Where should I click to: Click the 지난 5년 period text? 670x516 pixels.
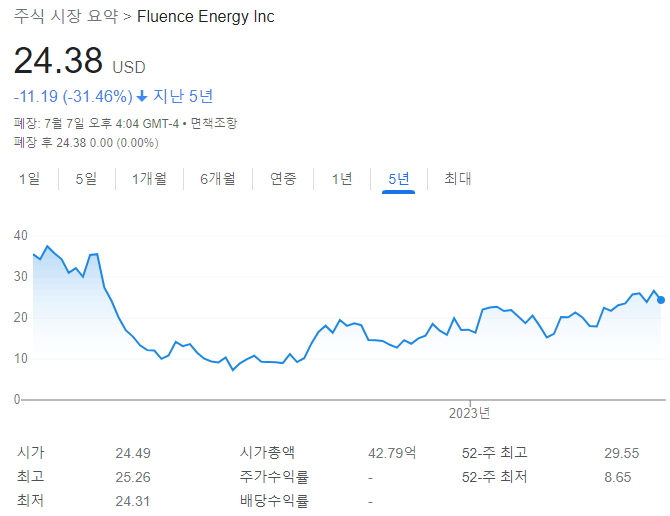tap(183, 97)
